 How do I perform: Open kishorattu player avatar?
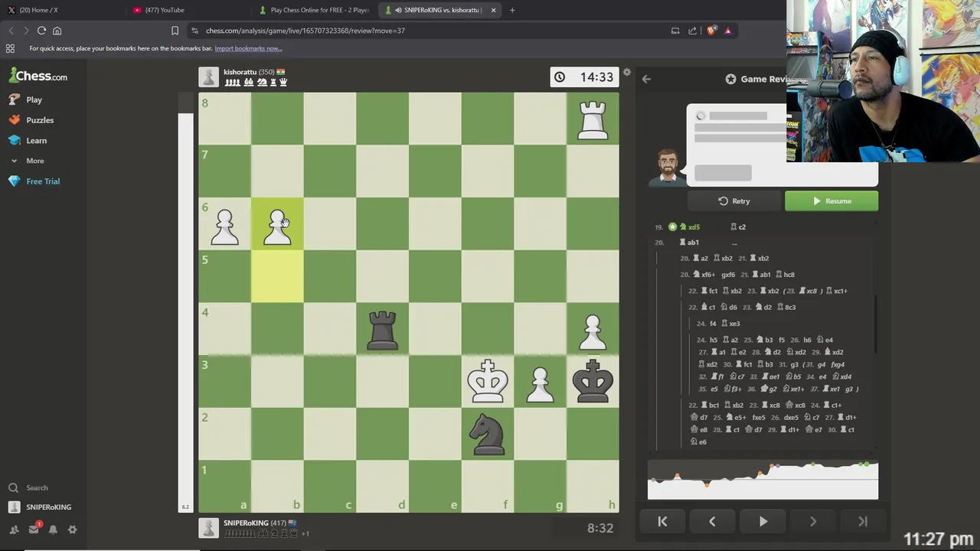(208, 77)
